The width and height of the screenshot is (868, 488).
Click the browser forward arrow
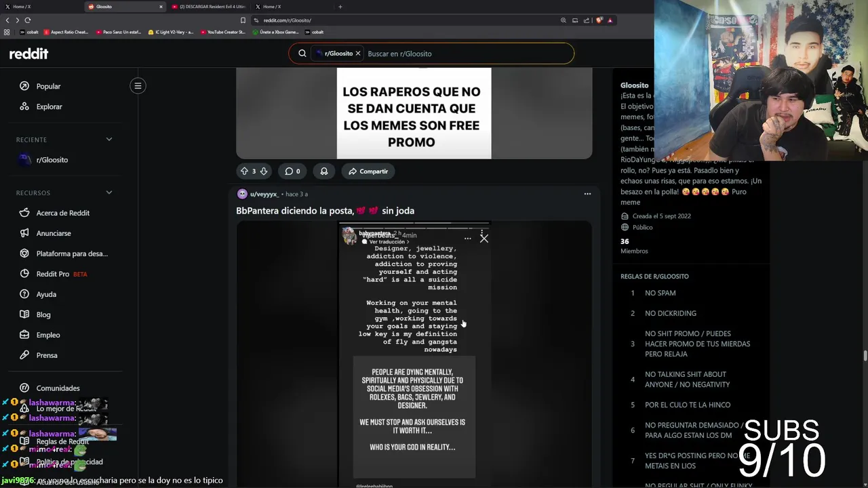pyautogui.click(x=18, y=20)
